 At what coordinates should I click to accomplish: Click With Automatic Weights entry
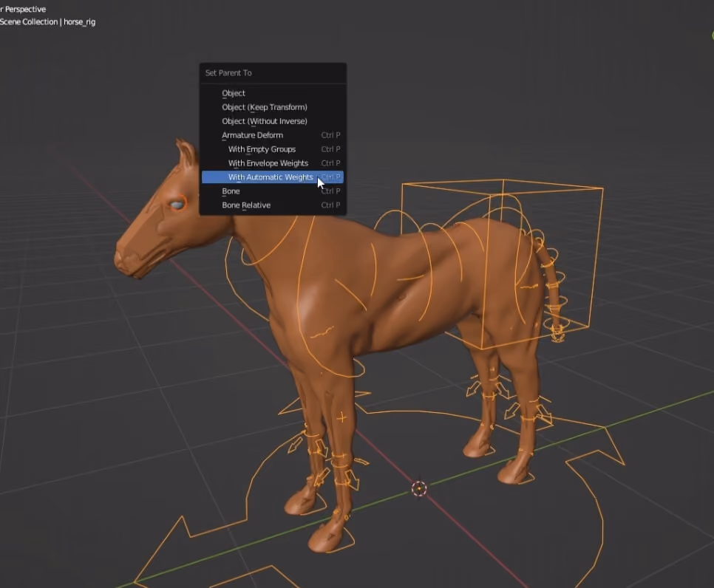coord(272,177)
